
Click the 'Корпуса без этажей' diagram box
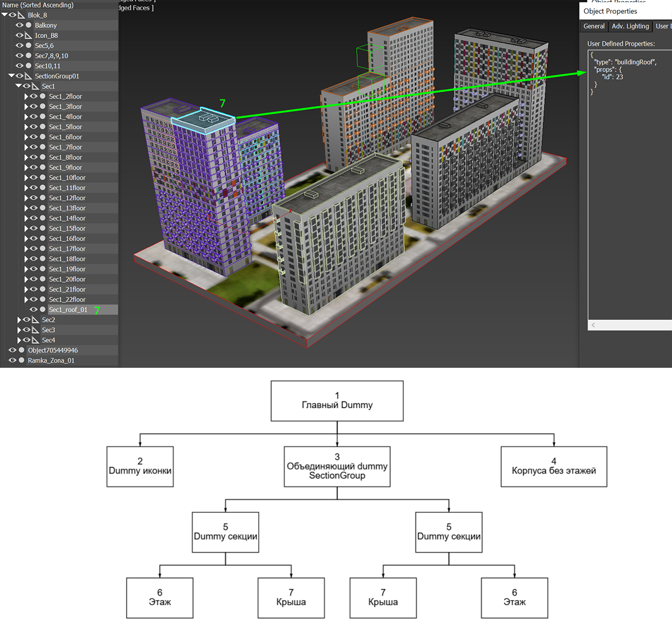coord(554,466)
